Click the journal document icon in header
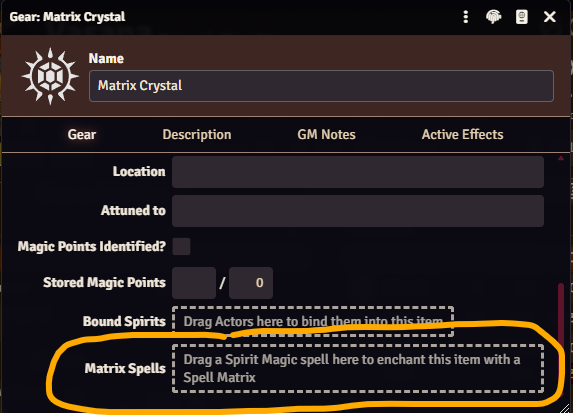 [521, 17]
